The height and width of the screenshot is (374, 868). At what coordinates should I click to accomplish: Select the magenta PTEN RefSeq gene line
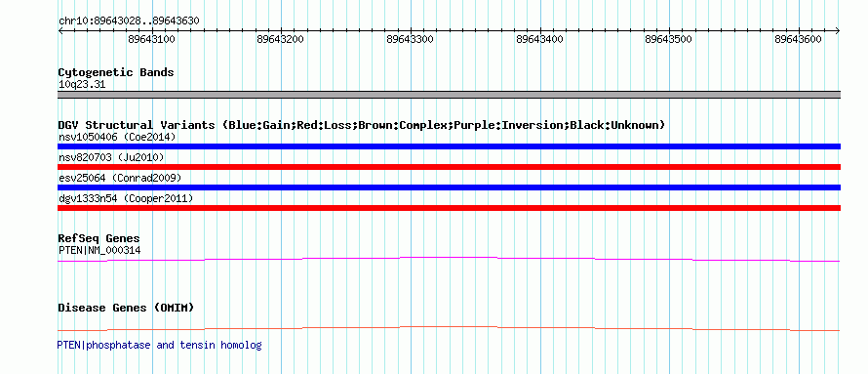[x=449, y=259]
